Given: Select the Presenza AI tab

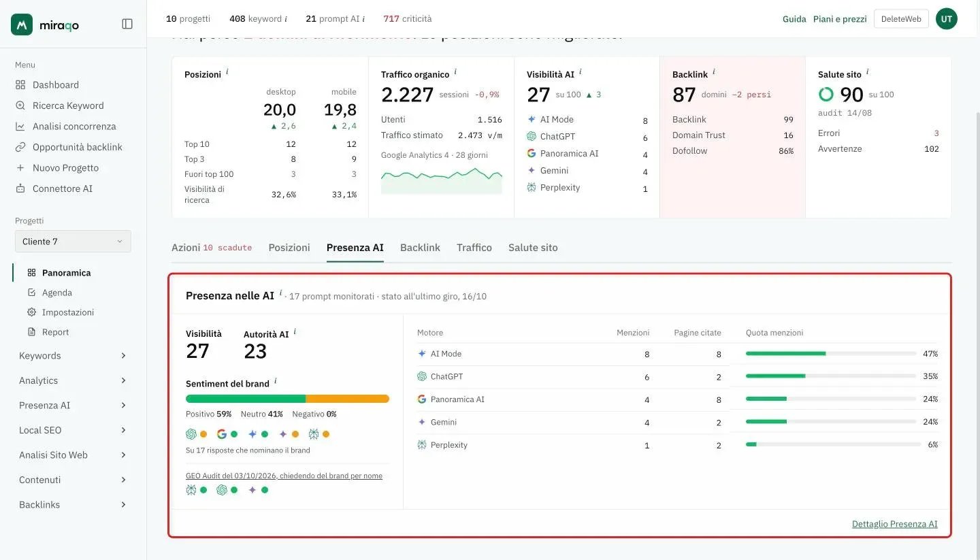Looking at the screenshot, I should click(355, 248).
